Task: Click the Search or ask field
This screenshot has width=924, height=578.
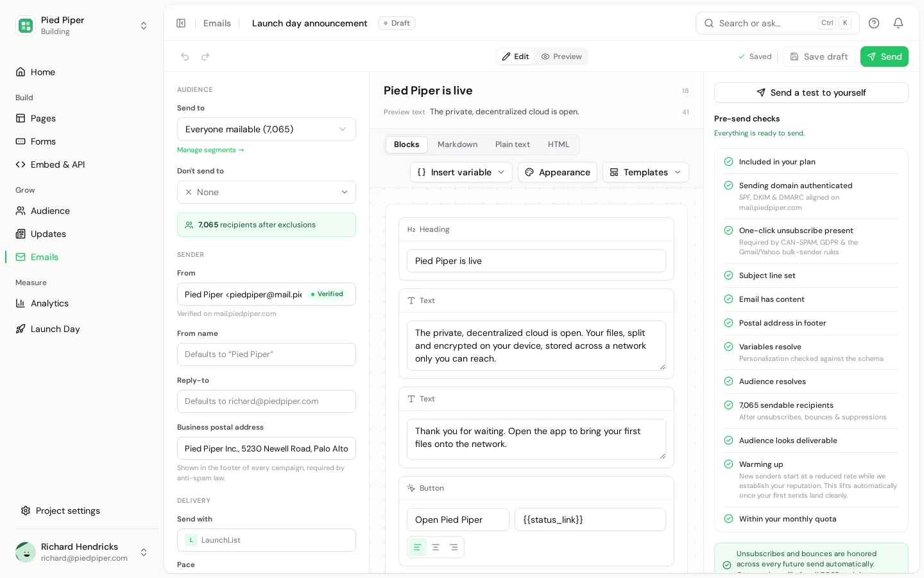Action: pyautogui.click(x=778, y=23)
